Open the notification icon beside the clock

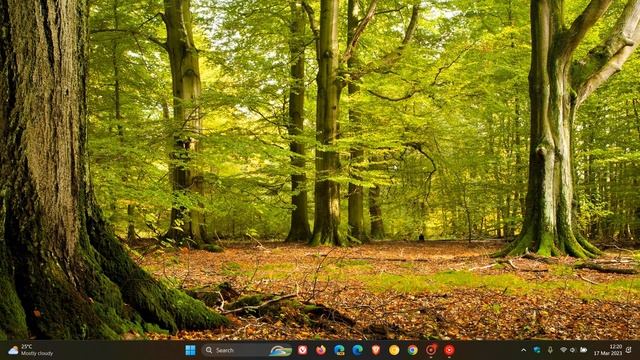pos(629,350)
